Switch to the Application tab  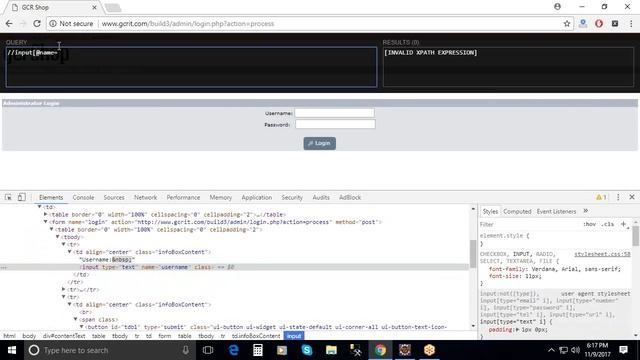tap(257, 197)
